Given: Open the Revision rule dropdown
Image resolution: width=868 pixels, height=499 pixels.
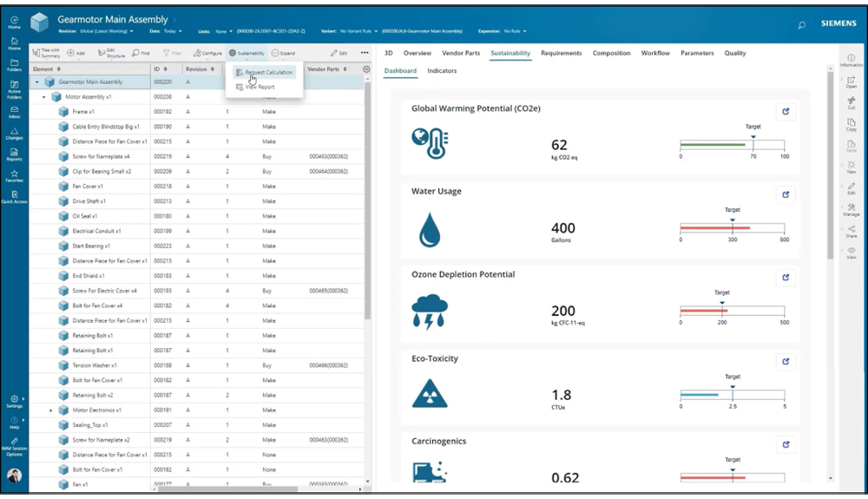Looking at the screenshot, I should [107, 31].
